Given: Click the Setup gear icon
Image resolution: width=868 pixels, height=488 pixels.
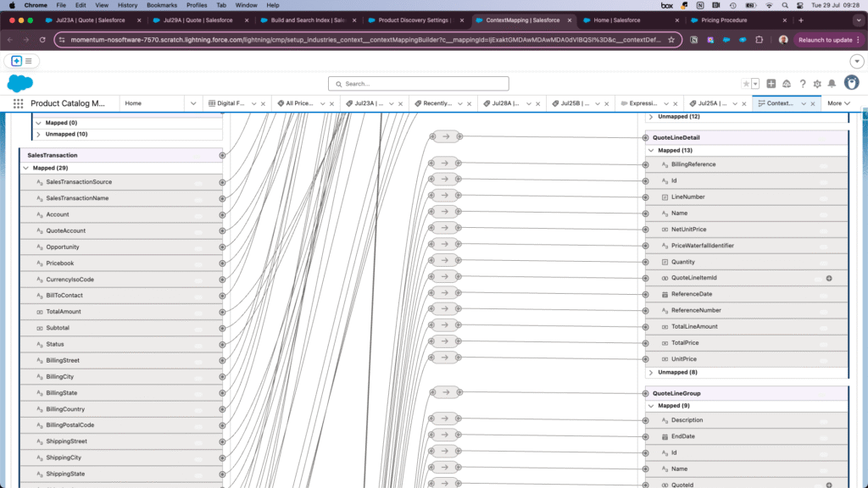Looking at the screenshot, I should [817, 84].
